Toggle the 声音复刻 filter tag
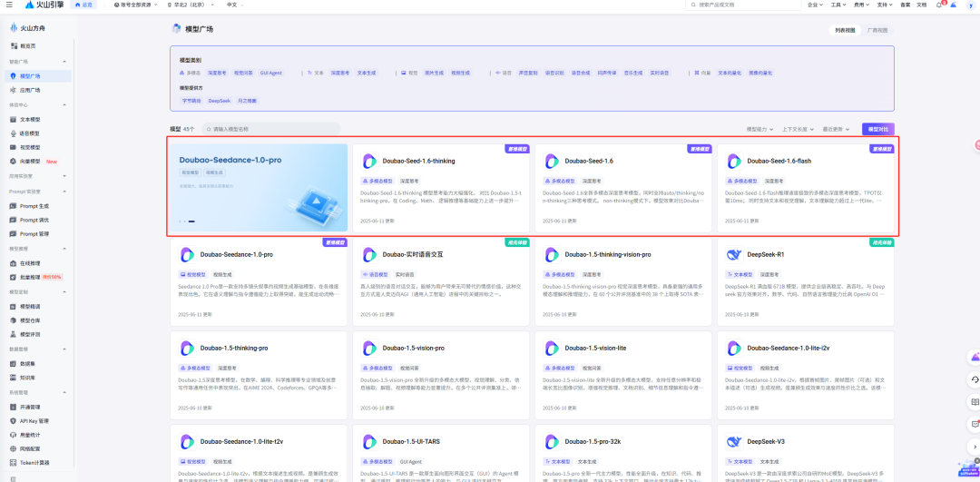The image size is (980, 482). click(527, 73)
